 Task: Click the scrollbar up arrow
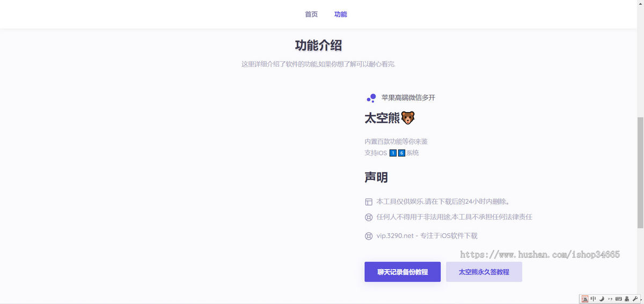point(640,4)
